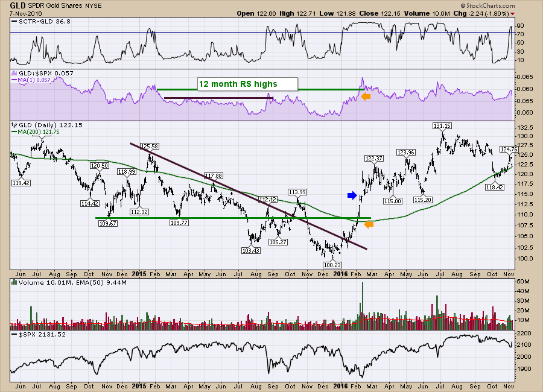Click the red down-triangle change indicator

coord(512,14)
